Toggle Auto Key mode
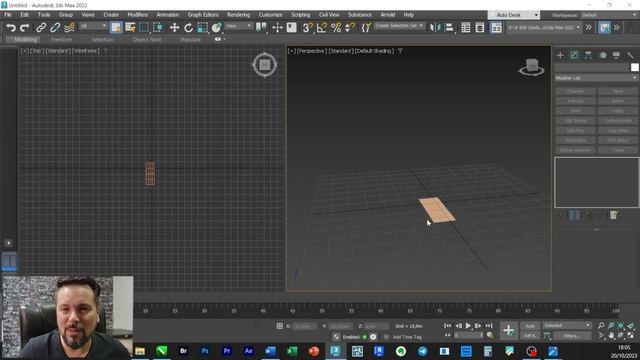This screenshot has width=640, height=360. coord(530,326)
